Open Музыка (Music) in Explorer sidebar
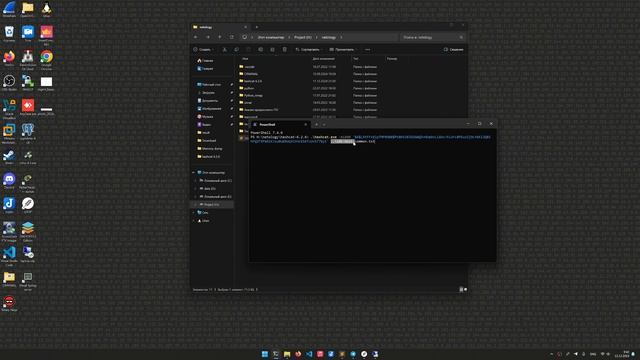640x360 pixels. pos(205,116)
